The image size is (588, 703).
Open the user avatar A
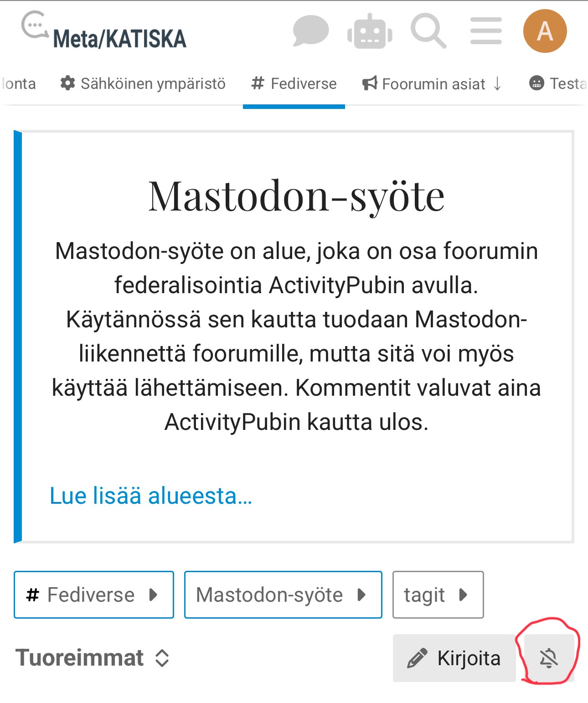coord(545,31)
